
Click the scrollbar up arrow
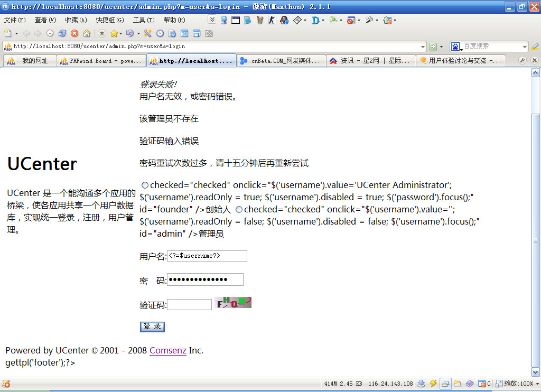point(536,72)
